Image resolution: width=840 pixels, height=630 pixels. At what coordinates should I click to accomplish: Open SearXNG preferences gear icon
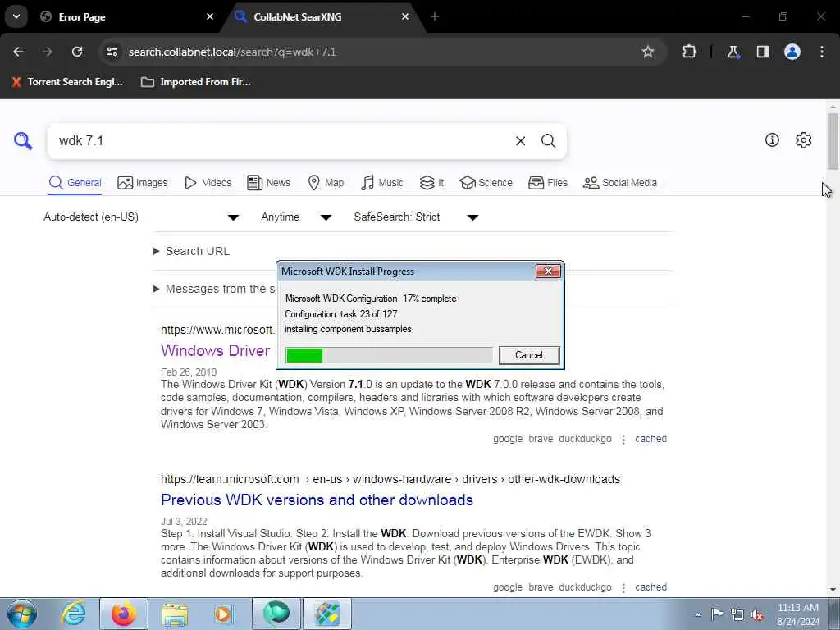point(804,139)
